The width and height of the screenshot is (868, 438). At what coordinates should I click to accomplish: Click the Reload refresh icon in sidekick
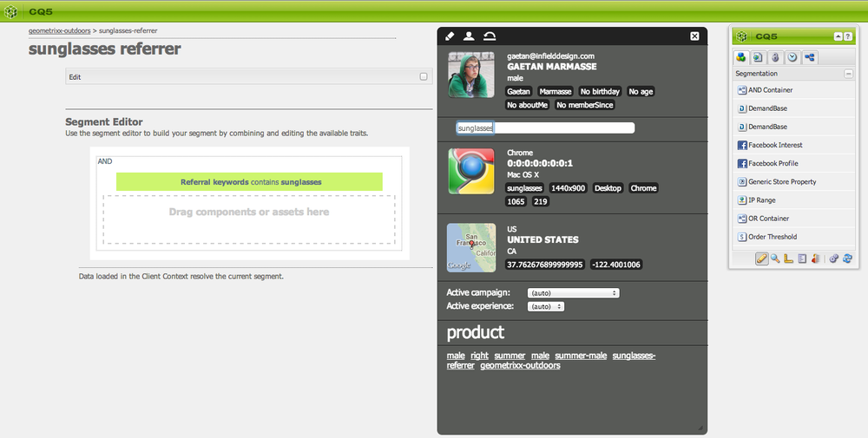pos(847,258)
